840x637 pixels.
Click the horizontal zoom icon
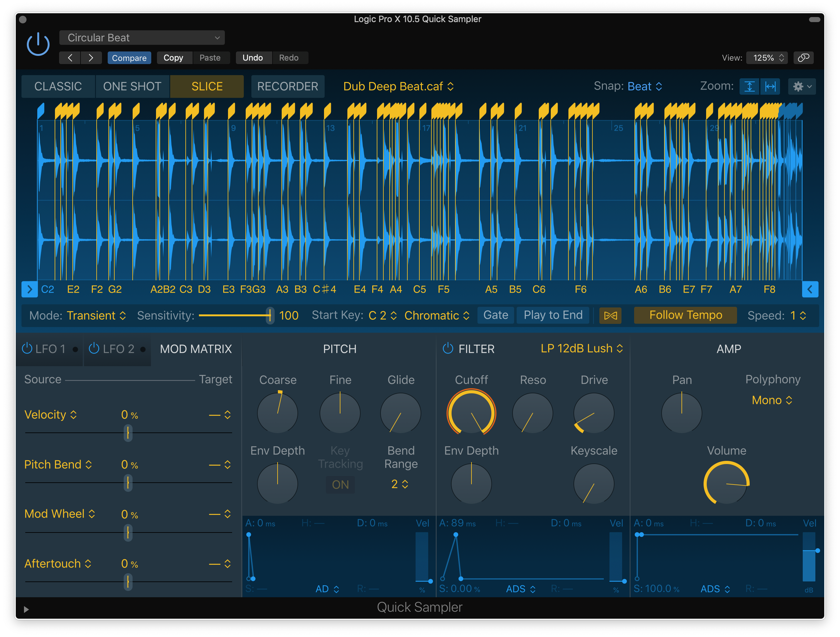(770, 86)
